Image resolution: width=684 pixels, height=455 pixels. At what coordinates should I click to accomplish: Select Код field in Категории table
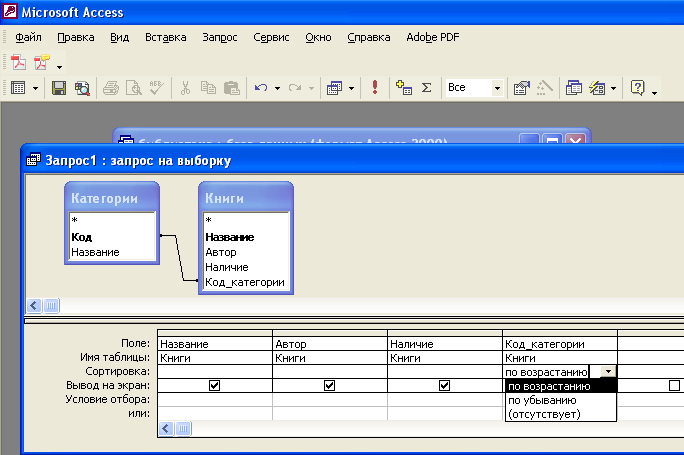[112, 237]
